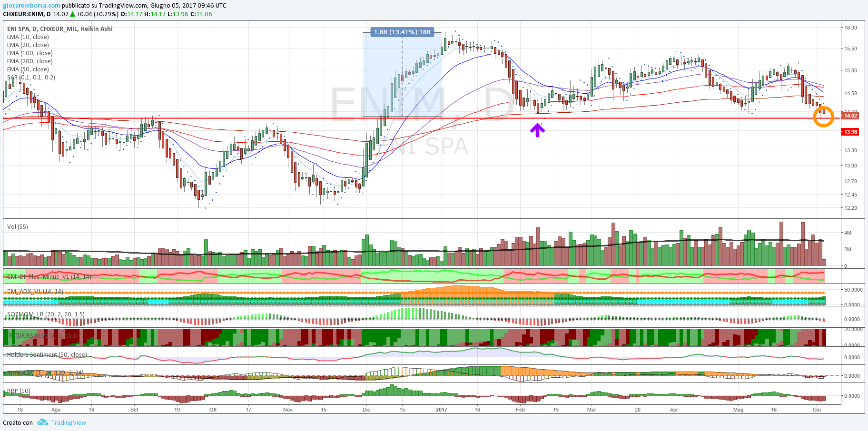
Task: Click the Vol (55) indicator label
Action: tap(18, 226)
